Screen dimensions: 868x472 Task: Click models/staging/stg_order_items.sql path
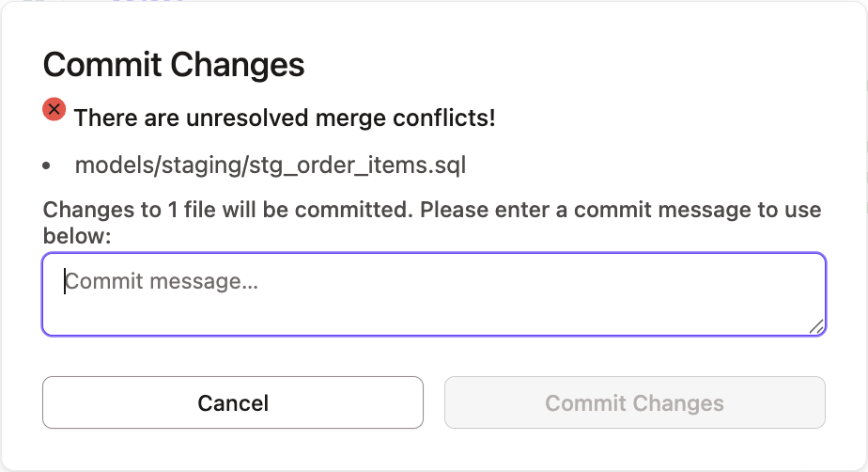[271, 166]
